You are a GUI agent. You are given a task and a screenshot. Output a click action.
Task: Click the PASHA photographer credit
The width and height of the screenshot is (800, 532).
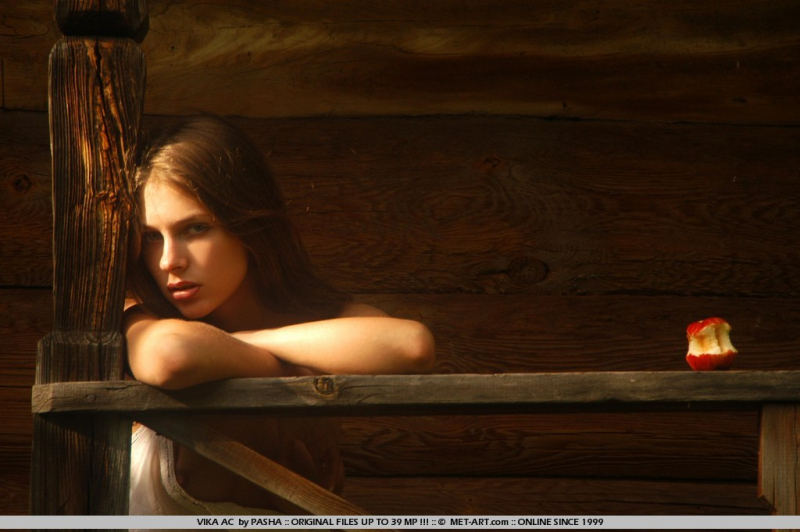click(x=266, y=522)
